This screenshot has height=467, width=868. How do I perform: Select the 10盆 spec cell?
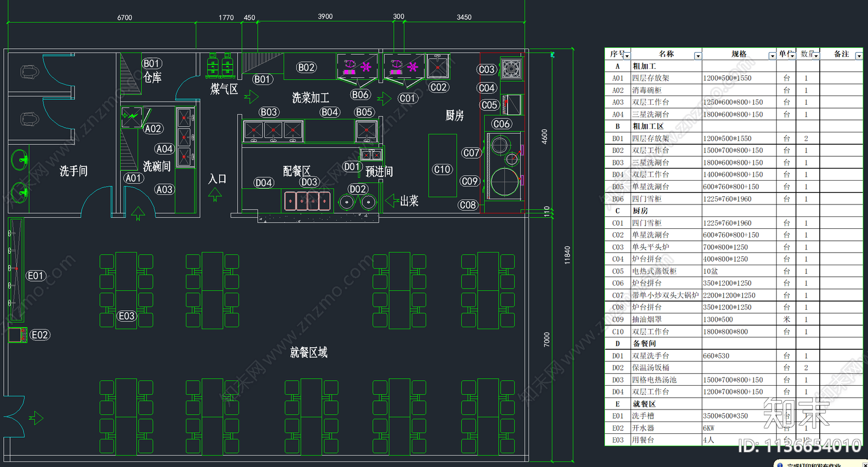[x=739, y=271]
